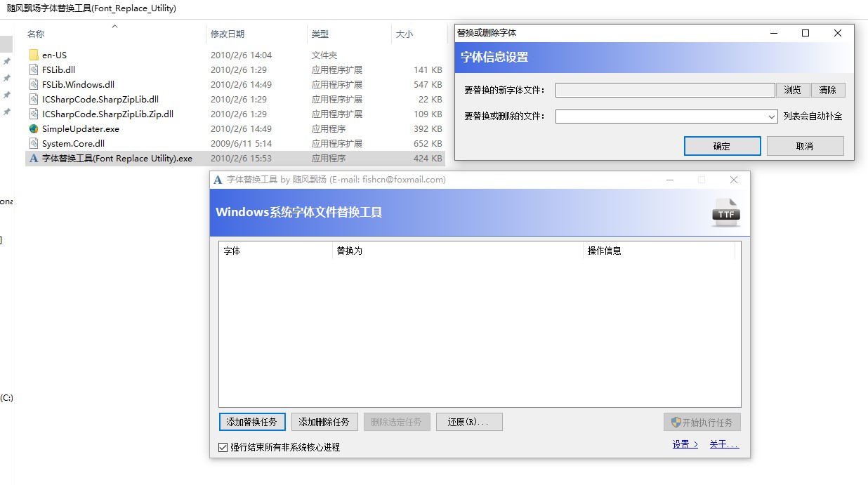The width and height of the screenshot is (868, 485).
Task: Sort by 类型 column header
Action: point(320,34)
